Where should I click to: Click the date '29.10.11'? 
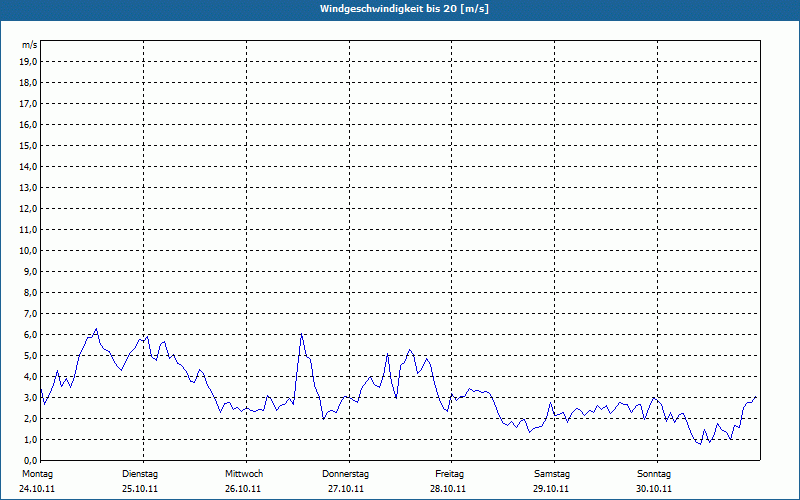tap(551, 489)
